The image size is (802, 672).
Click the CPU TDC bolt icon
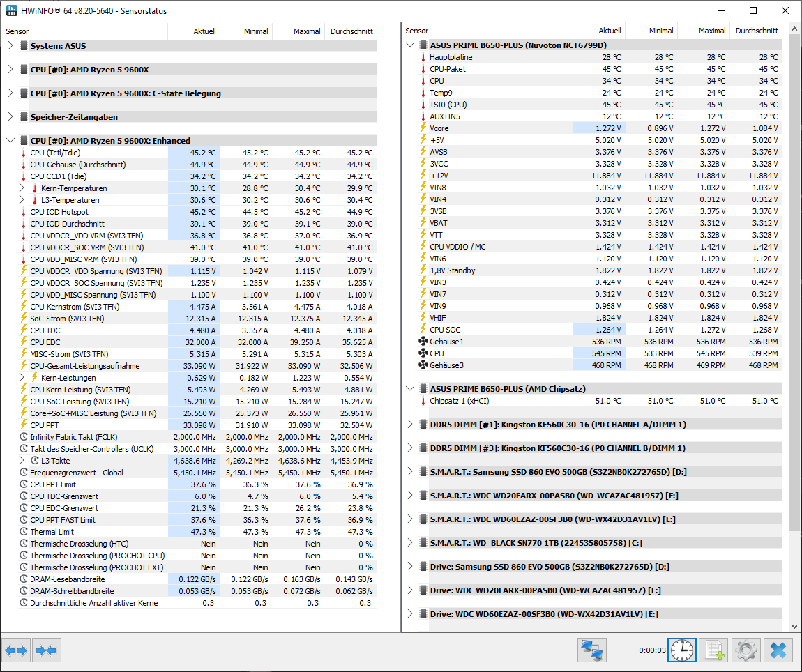[24, 330]
